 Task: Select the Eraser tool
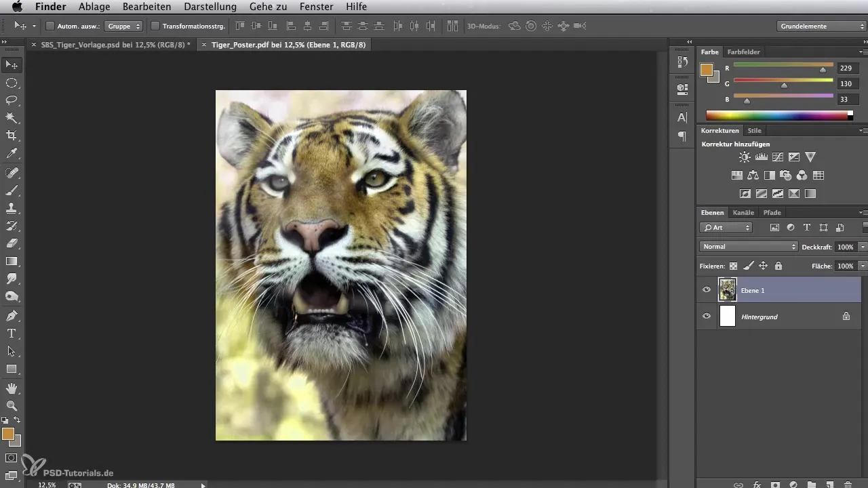point(12,243)
